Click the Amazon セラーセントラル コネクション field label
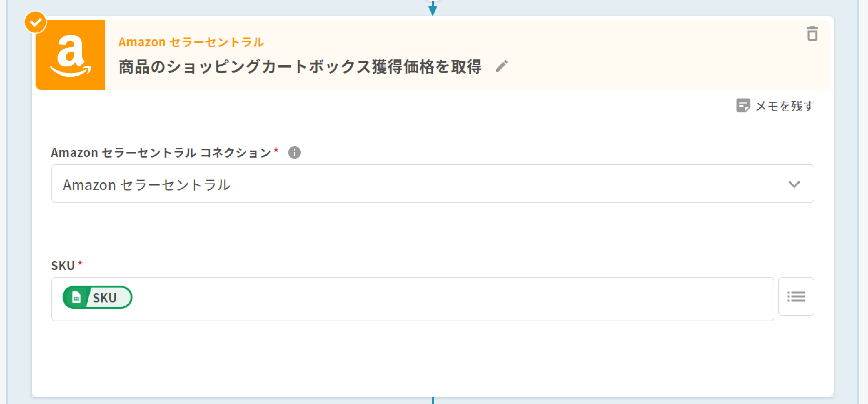 click(x=161, y=153)
